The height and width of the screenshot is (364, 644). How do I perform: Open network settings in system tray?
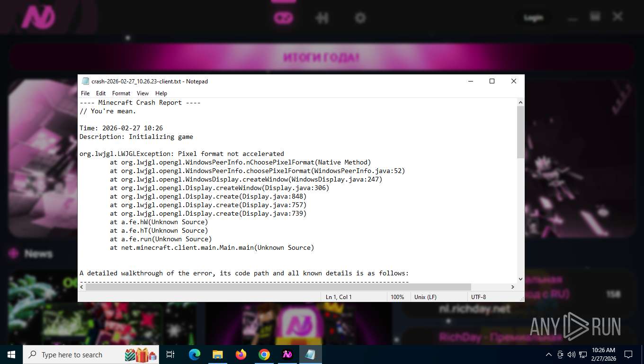point(582,355)
